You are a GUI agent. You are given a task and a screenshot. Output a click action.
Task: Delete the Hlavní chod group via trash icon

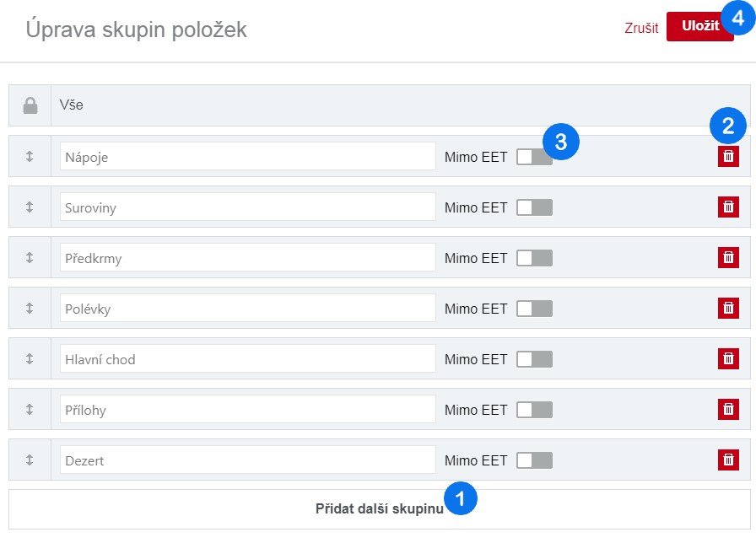click(727, 358)
